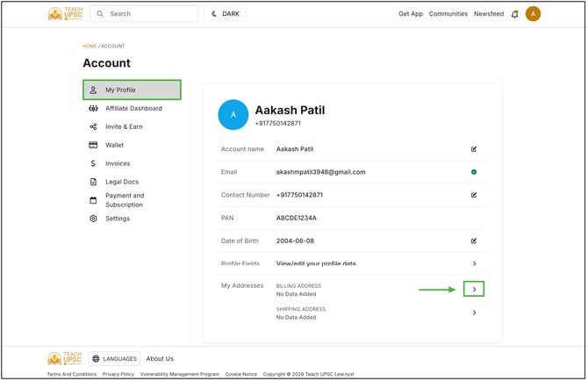Open Vulnerability Management Program link

(x=181, y=375)
